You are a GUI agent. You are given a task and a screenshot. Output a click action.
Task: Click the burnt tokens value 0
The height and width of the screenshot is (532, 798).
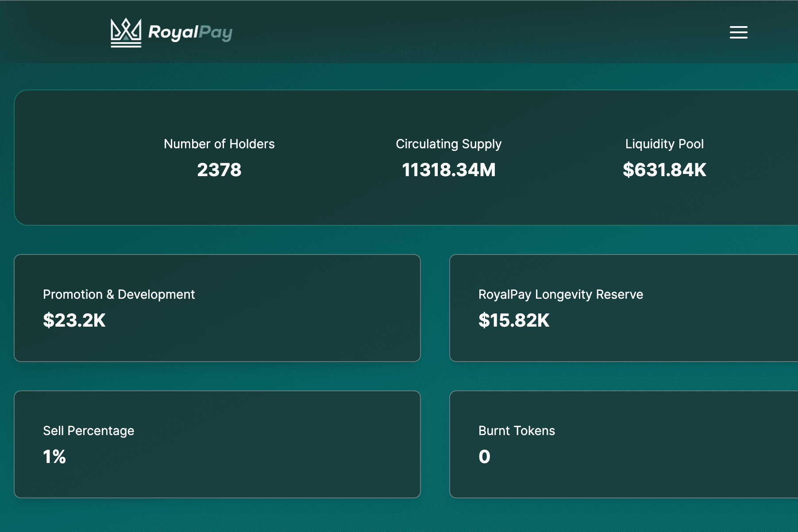(484, 457)
